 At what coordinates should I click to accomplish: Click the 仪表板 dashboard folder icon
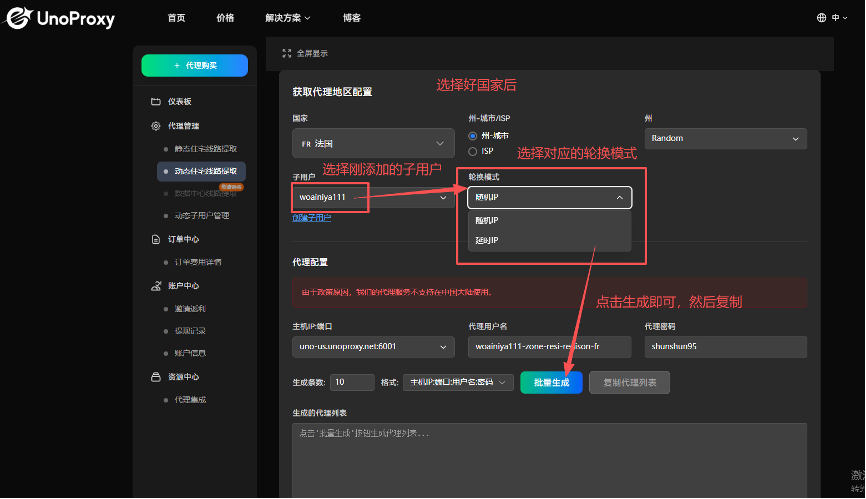(155, 102)
